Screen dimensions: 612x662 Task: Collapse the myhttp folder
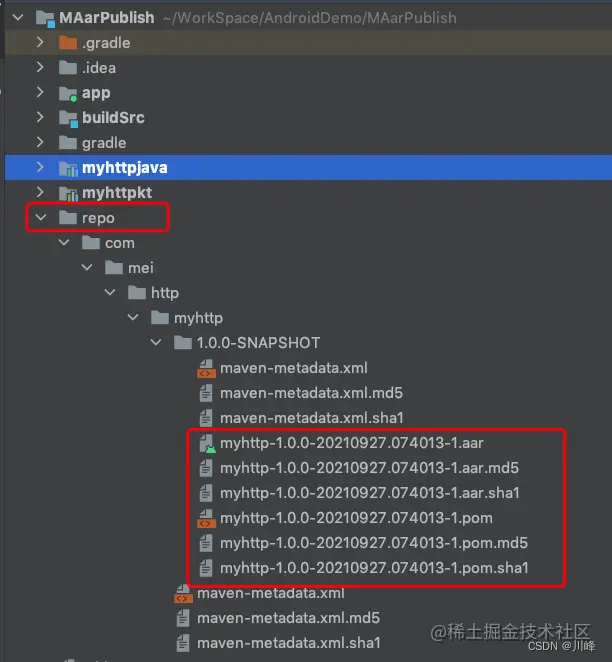coord(133,317)
